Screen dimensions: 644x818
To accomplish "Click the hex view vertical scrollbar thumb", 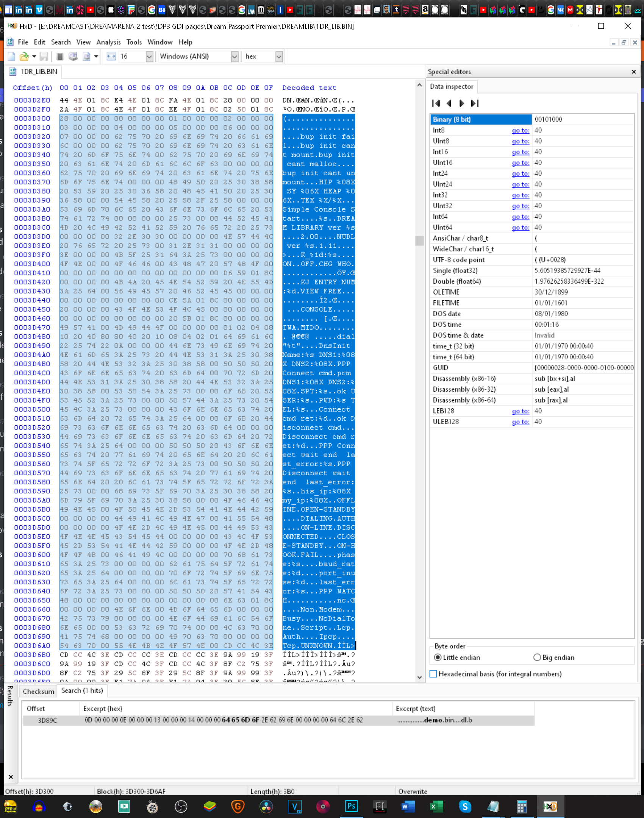I will click(x=419, y=241).
